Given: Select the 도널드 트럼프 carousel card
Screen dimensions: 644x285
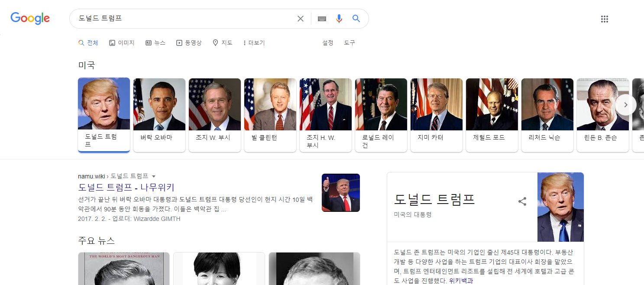Looking at the screenshot, I should [x=104, y=115].
